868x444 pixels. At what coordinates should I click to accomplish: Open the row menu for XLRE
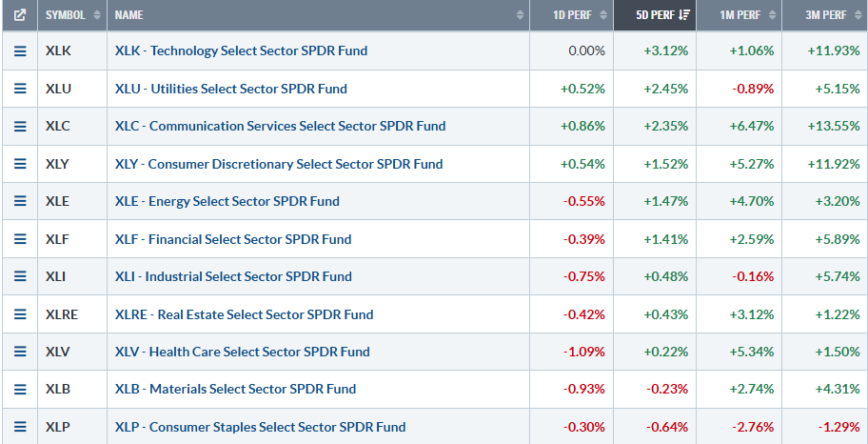[x=20, y=314]
